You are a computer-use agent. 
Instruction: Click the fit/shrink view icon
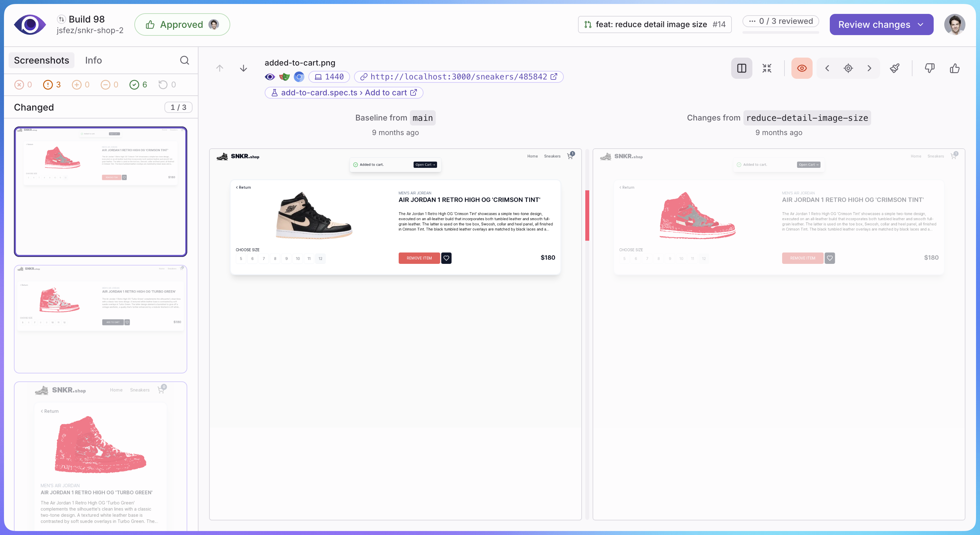click(767, 69)
